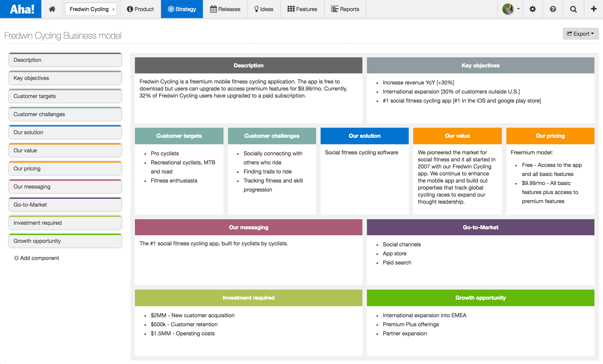Image resolution: width=603 pixels, height=364 pixels.
Task: Open the Fredwin Cycling product dropdown
Action: [x=91, y=9]
